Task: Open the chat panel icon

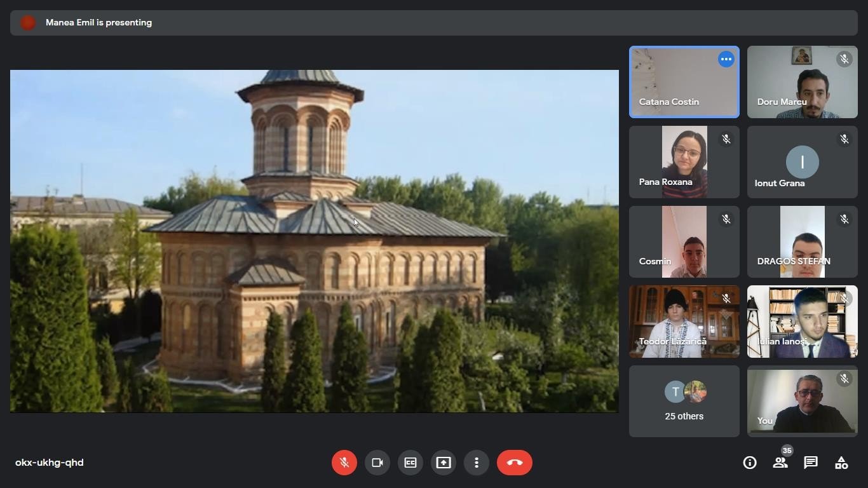Action: click(x=811, y=463)
